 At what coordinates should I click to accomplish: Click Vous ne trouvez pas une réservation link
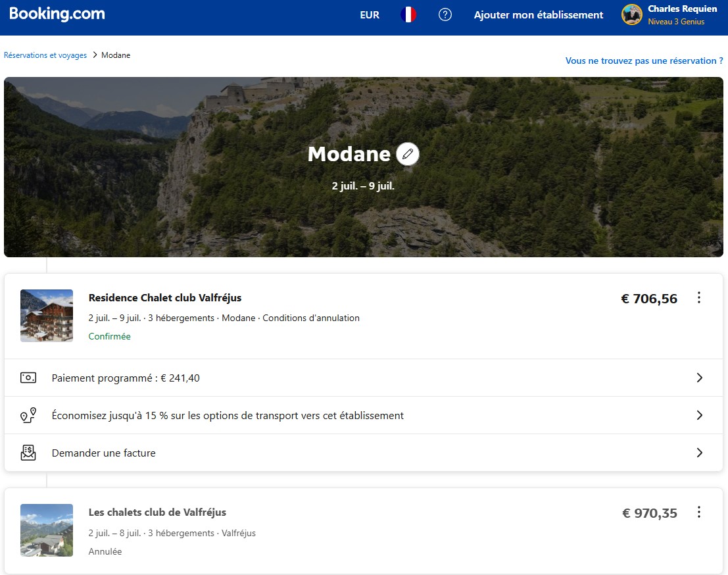pyautogui.click(x=644, y=61)
